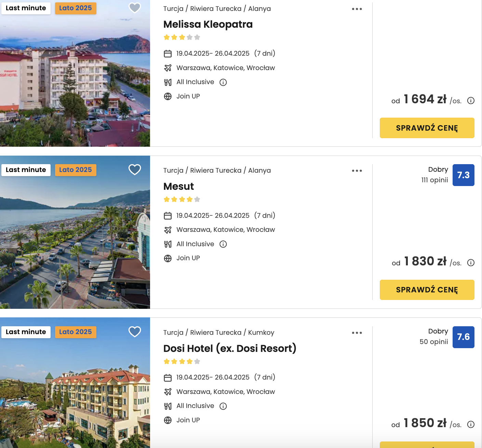Show All Inclusive info icon for Mesut
482x448 pixels.
[223, 244]
